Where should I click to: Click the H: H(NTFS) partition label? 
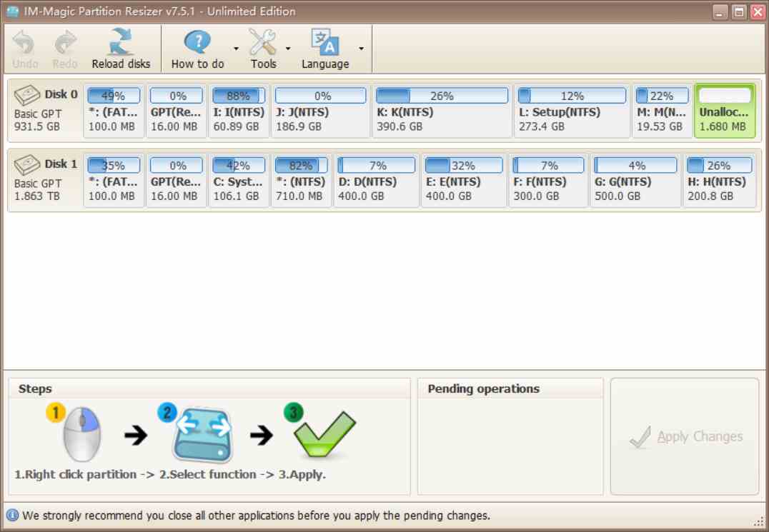[x=717, y=182]
